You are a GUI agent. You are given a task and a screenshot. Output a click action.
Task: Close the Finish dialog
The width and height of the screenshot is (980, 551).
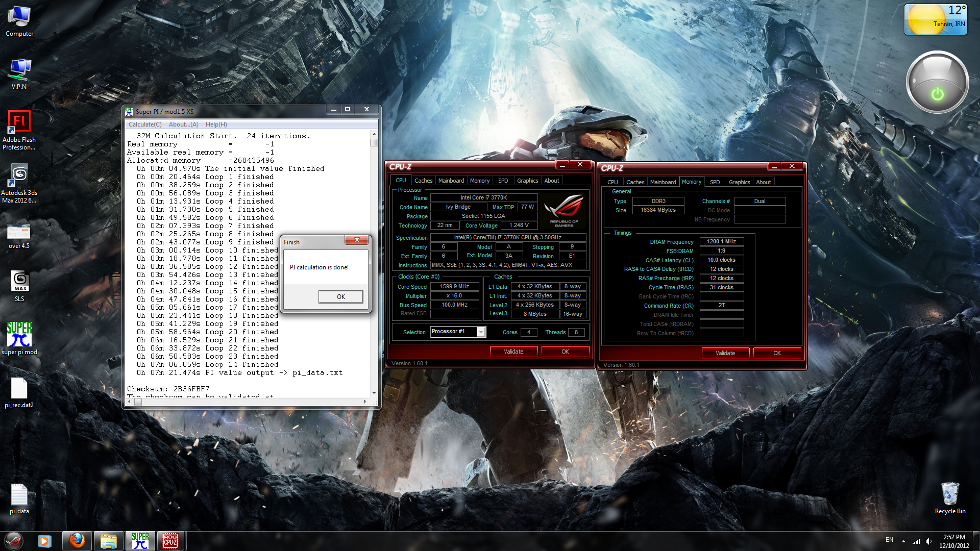[357, 240]
